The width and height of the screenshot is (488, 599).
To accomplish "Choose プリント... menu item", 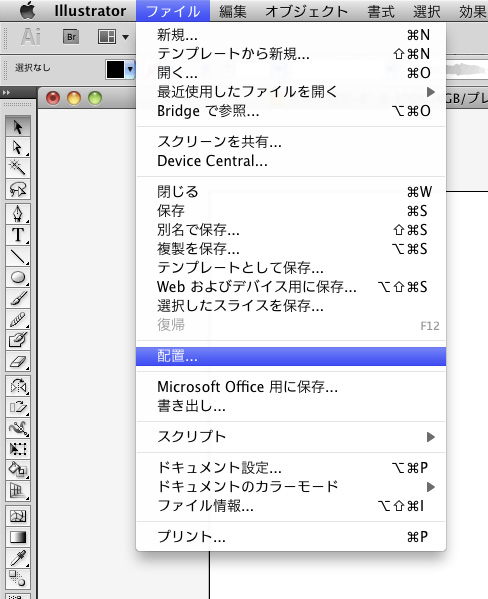I will [x=290, y=537].
